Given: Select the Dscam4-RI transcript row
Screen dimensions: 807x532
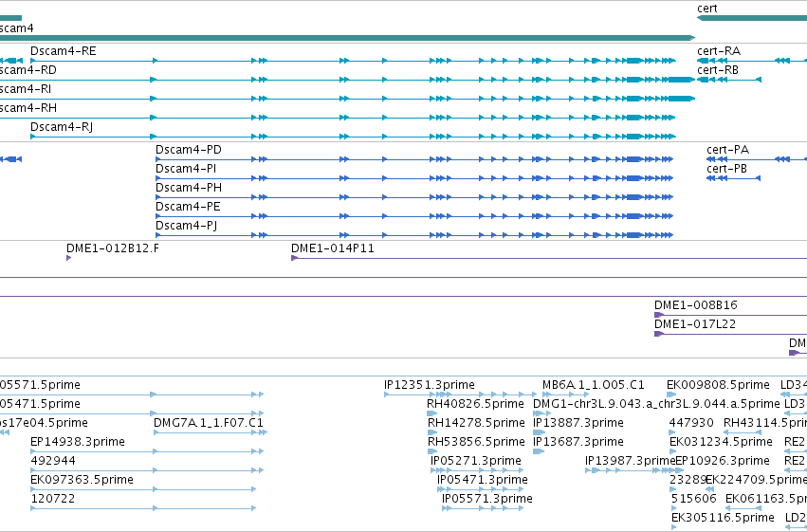Looking at the screenshot, I should point(347,99).
